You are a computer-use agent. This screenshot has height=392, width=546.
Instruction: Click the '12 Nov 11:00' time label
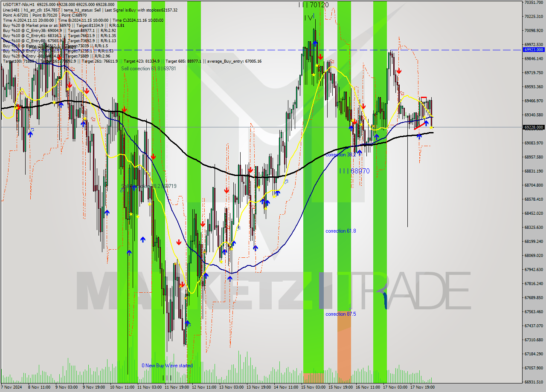(204, 387)
